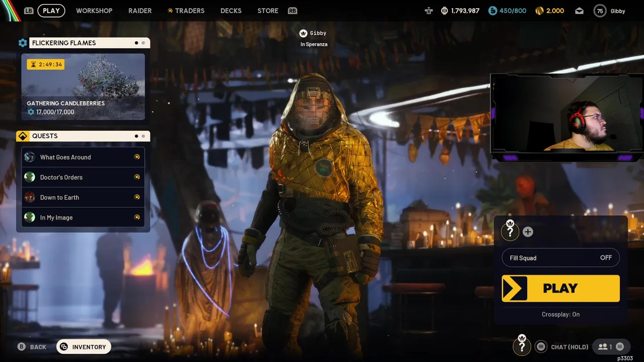
Task: Select first page dot in Flickering Flames header
Action: click(x=136, y=43)
